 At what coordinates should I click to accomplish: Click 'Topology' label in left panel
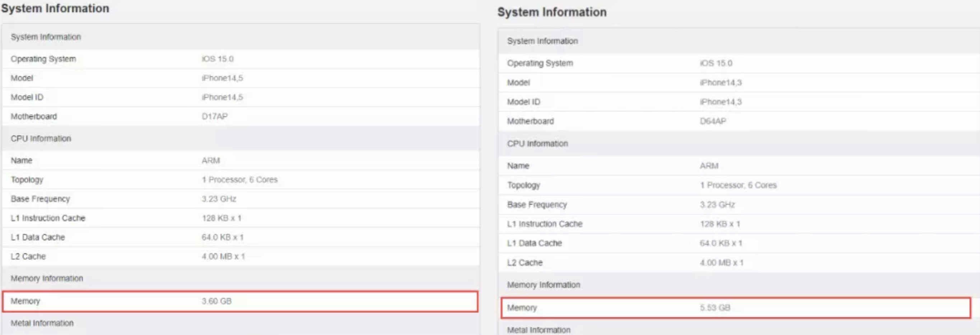coord(27,179)
